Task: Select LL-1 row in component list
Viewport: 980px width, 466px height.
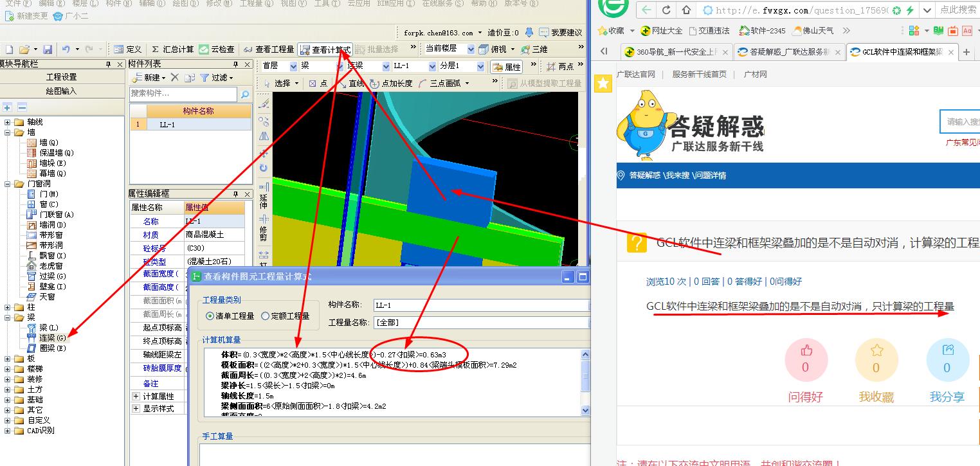Action: [x=191, y=125]
